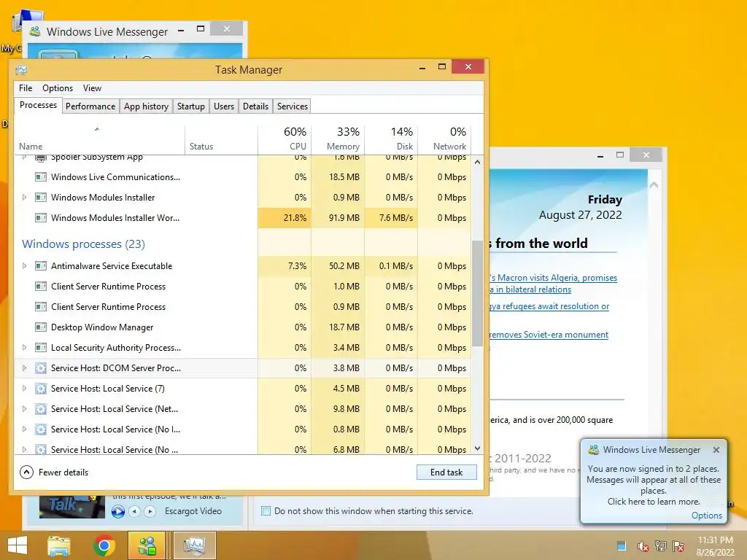The height and width of the screenshot is (560, 747).
Task: Sort processes by the Network column header
Action: click(x=444, y=139)
